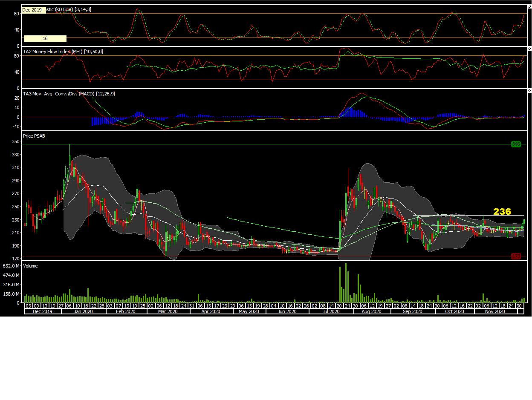
Task: Click the 158.0 M volume axis value
Action: pos(11,294)
